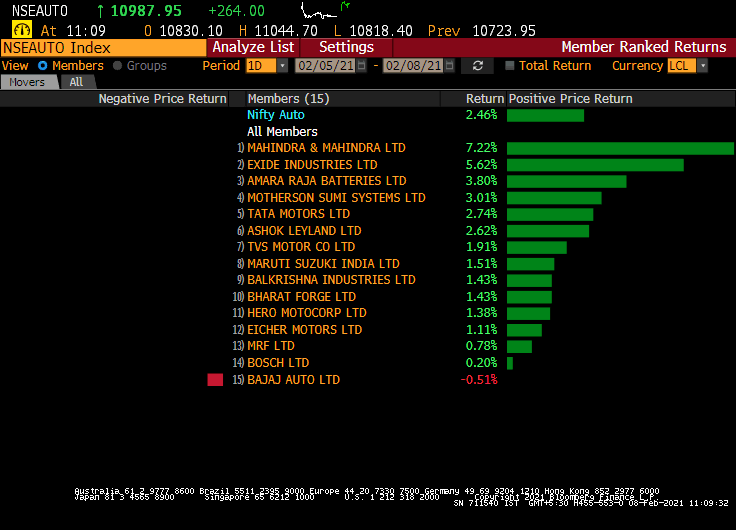This screenshot has width=736, height=530.
Task: Click the red Bajaj Auto negative return bar
Action: pyautogui.click(x=215, y=380)
